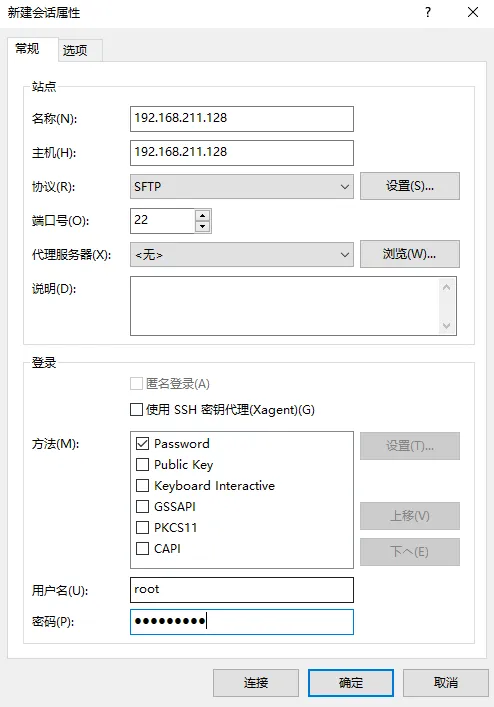Click description box scroll down arrow

446,326
